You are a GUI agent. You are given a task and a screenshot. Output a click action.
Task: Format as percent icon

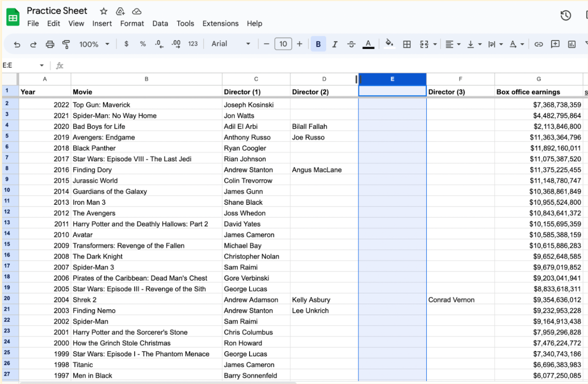(143, 44)
